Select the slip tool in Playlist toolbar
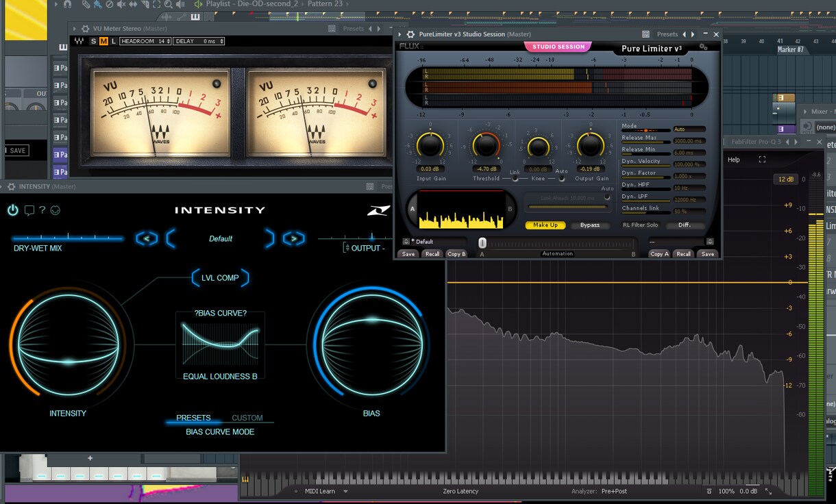 (x=133, y=4)
